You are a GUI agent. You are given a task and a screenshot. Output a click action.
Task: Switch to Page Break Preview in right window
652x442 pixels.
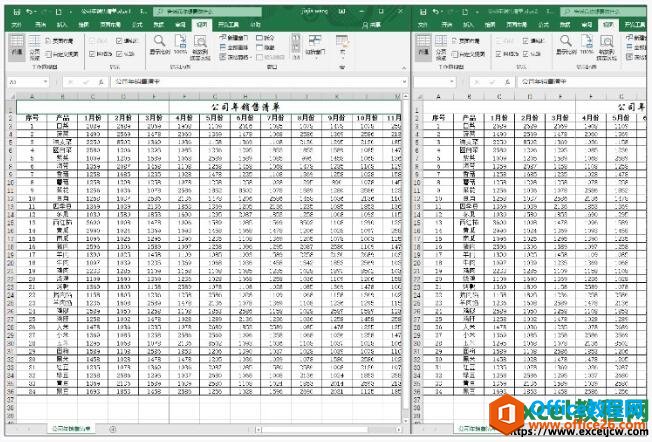click(x=441, y=47)
